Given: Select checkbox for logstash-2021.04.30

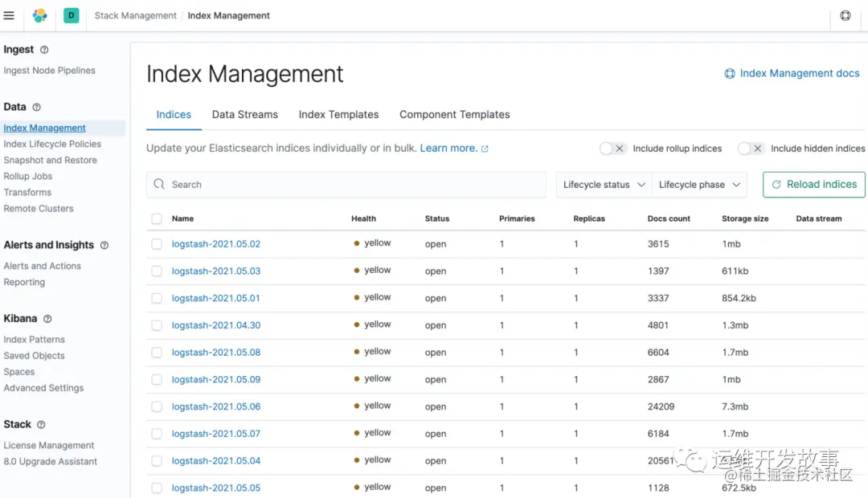Looking at the screenshot, I should pos(157,325).
